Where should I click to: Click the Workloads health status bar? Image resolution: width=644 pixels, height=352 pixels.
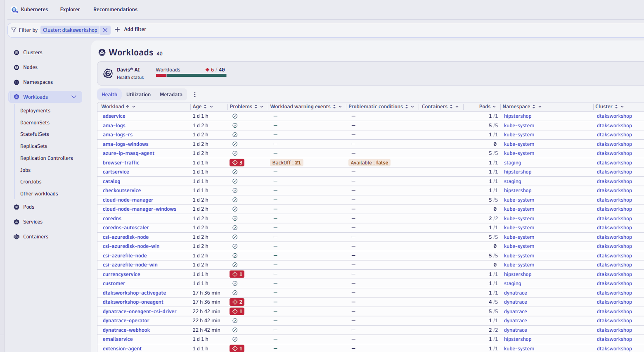pos(191,75)
